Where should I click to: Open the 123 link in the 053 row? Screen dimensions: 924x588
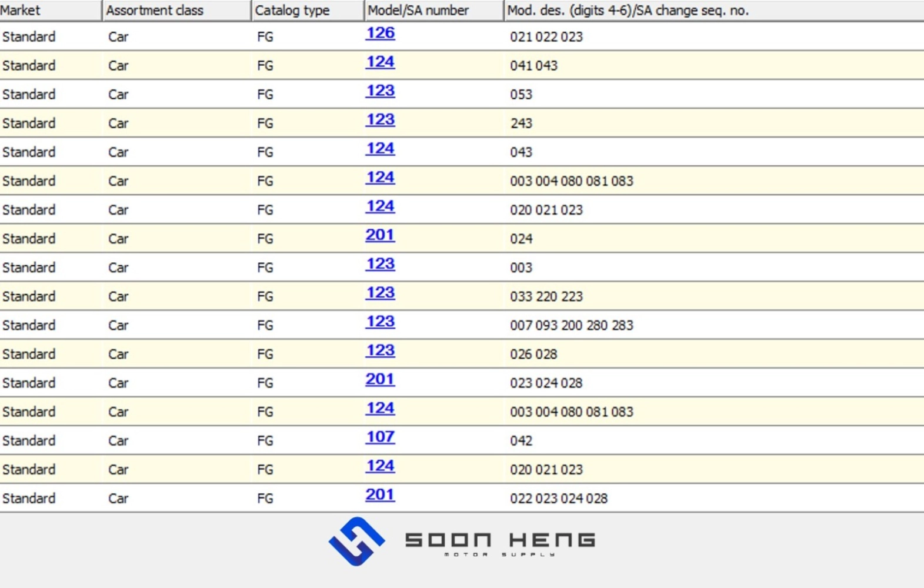point(380,91)
